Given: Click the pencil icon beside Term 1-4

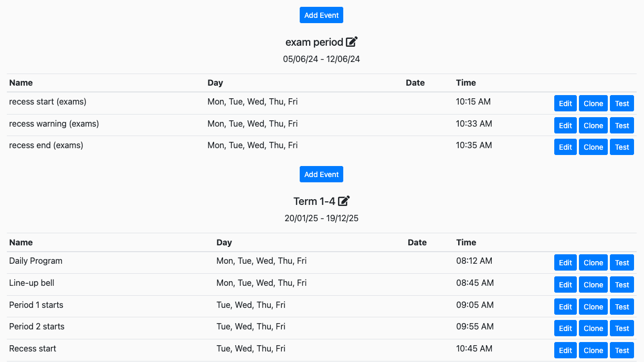Looking at the screenshot, I should [344, 201].
